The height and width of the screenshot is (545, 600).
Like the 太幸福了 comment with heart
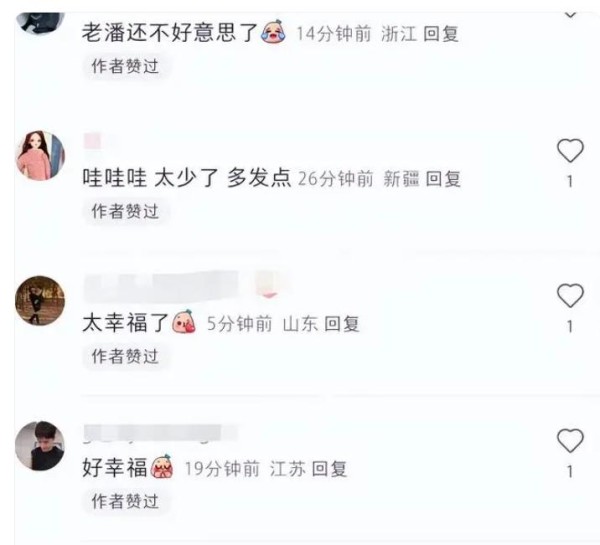(x=570, y=295)
